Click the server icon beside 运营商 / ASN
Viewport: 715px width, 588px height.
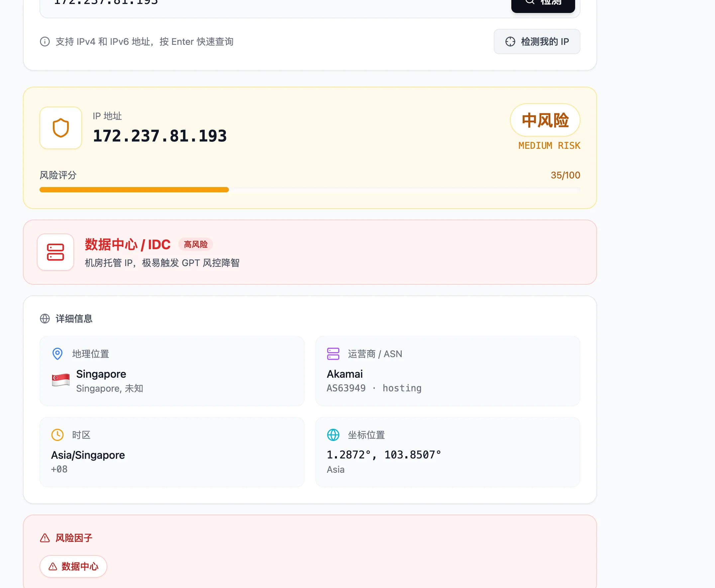(x=334, y=353)
